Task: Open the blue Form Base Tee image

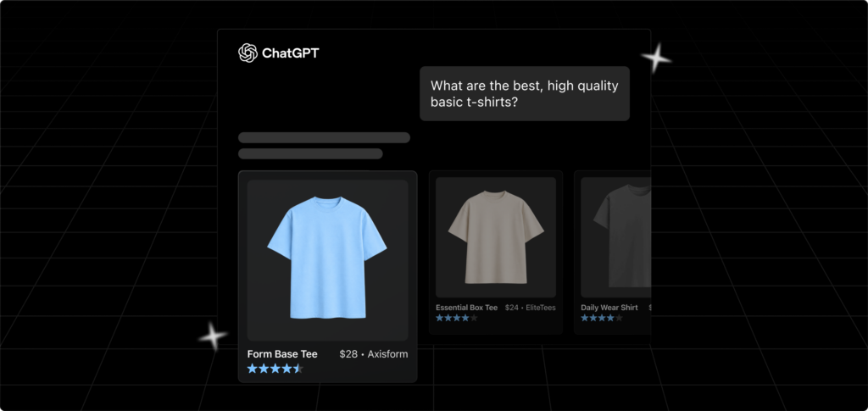Action: (328, 260)
